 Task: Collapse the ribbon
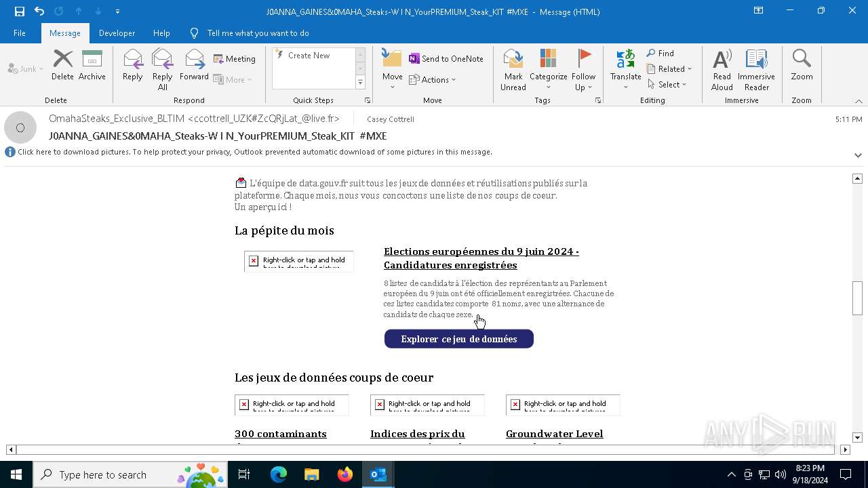[859, 101]
